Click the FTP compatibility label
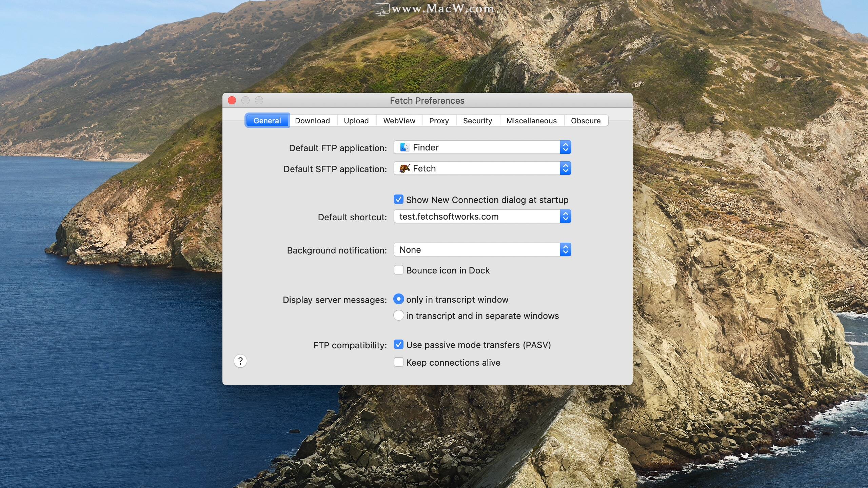The image size is (868, 488). click(x=350, y=345)
